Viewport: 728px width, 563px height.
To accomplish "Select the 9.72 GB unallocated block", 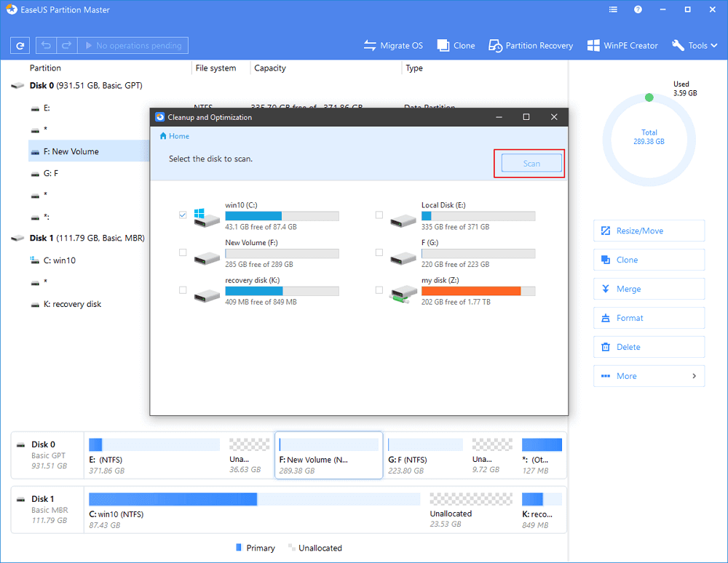I will pyautogui.click(x=492, y=456).
